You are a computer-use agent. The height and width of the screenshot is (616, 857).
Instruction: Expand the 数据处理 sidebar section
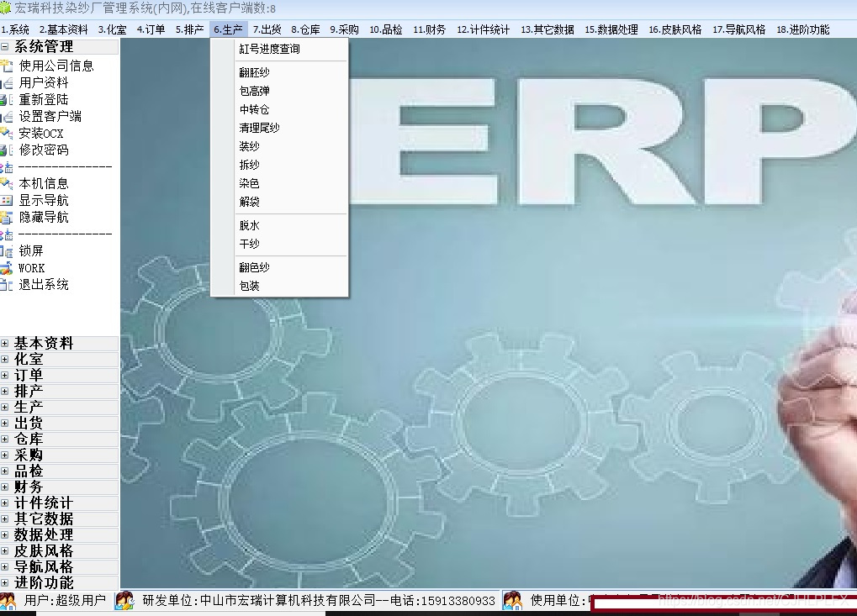[4, 534]
